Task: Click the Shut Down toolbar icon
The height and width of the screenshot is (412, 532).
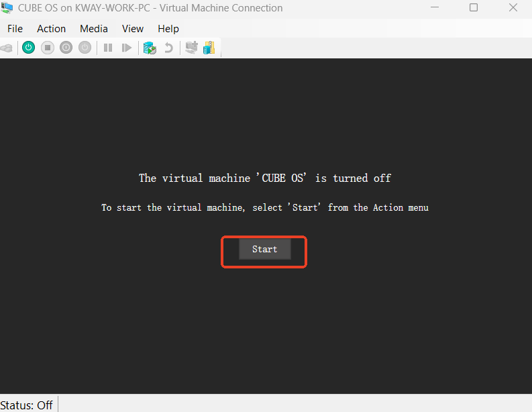Action: click(66, 48)
